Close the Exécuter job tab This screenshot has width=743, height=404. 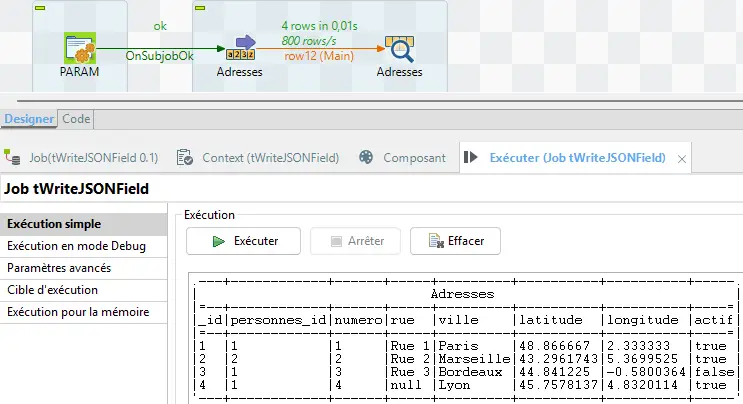682,158
